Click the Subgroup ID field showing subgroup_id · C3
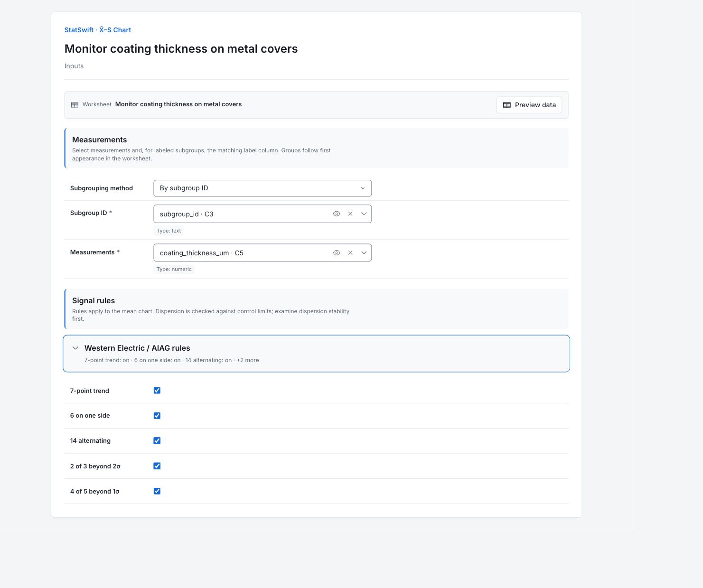This screenshot has height=588, width=703. coord(262,214)
